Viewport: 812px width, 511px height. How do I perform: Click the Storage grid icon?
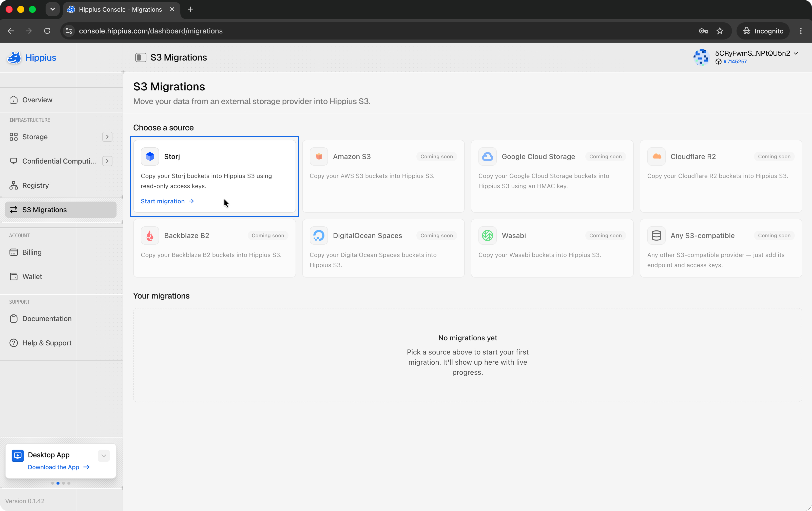[x=13, y=137]
